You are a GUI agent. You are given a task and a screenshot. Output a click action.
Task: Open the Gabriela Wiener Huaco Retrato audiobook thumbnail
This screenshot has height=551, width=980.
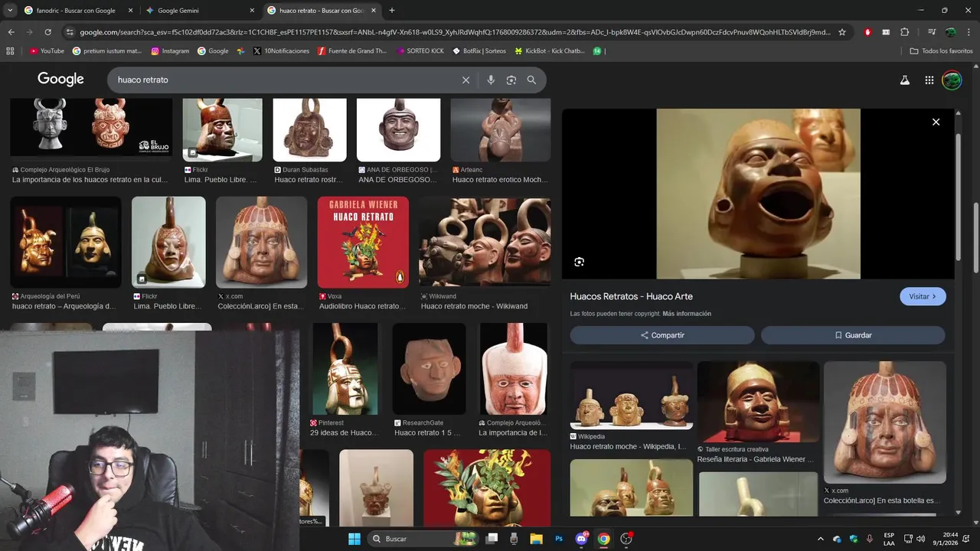363,242
